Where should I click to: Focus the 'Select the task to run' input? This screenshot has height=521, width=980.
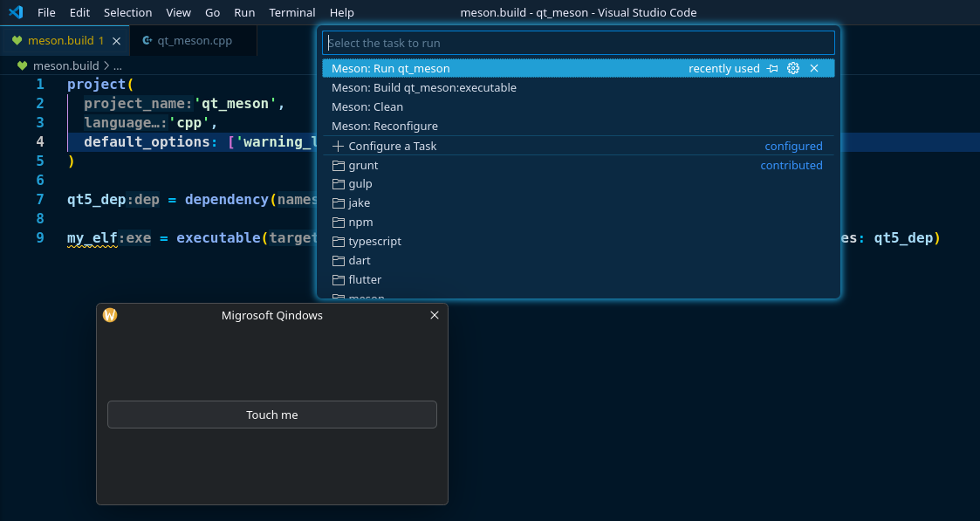578,43
